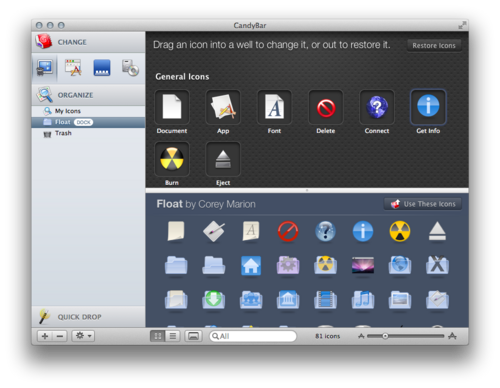The height and width of the screenshot is (388, 500).
Task: Select Float blank document paper icon
Action: click(x=176, y=231)
